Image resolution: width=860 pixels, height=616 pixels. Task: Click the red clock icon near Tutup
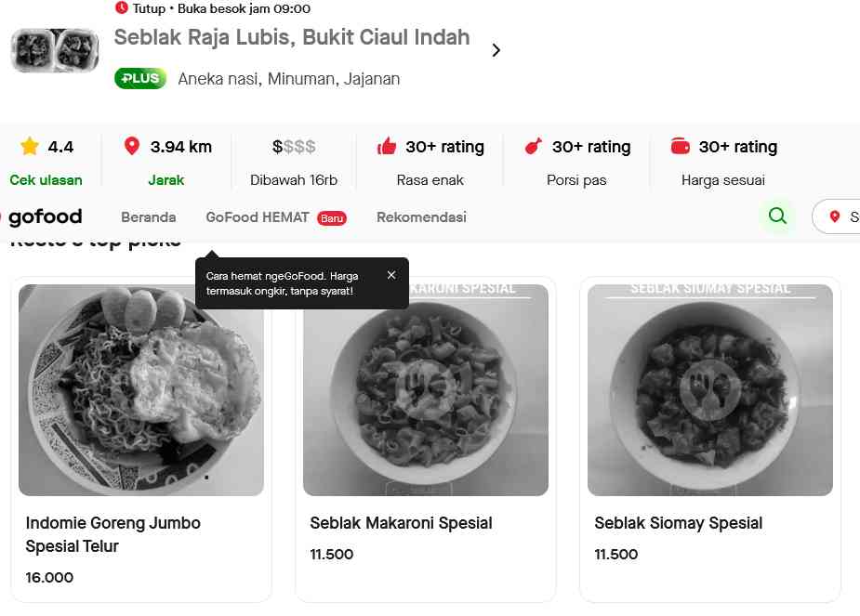point(122,8)
